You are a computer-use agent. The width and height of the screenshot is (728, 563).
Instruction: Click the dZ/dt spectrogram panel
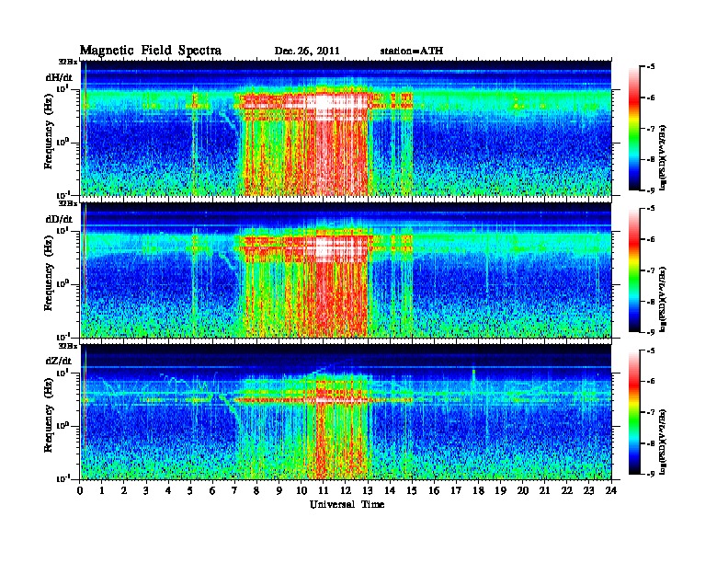(x=346, y=412)
